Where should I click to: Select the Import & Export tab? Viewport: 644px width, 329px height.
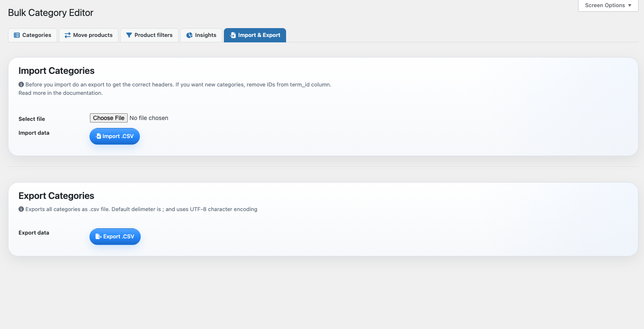[x=255, y=35]
